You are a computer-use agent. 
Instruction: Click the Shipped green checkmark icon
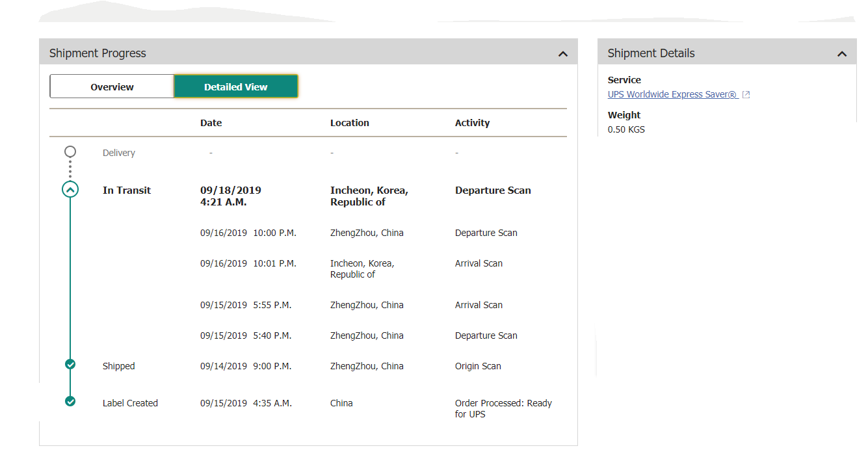70,364
